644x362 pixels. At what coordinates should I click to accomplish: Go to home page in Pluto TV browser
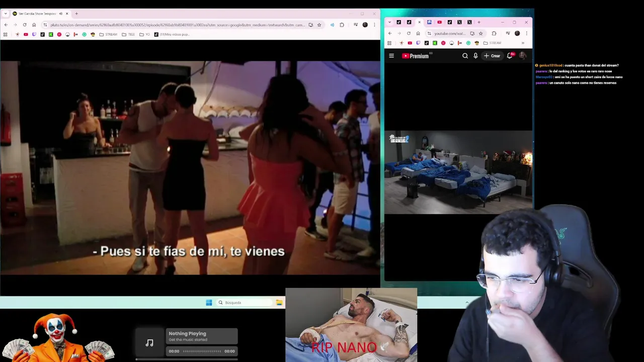(34, 25)
